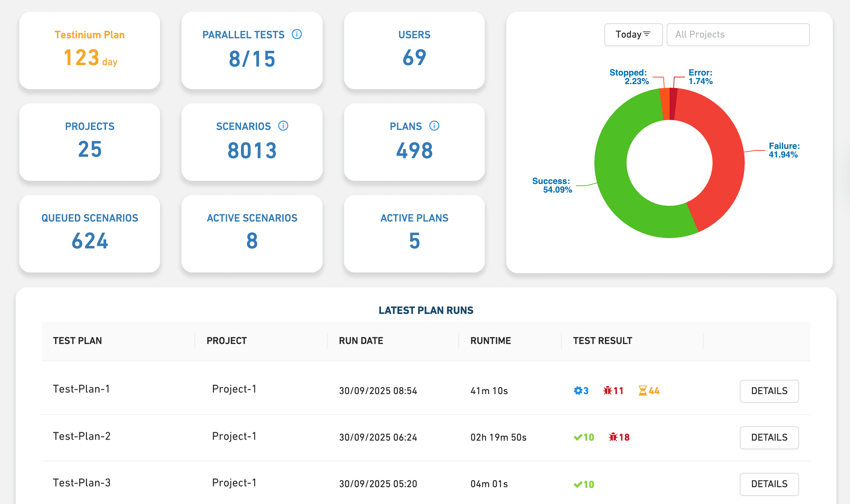Click the filter icon inside the Today button
Screen dimensions: 850x504
tap(647, 33)
